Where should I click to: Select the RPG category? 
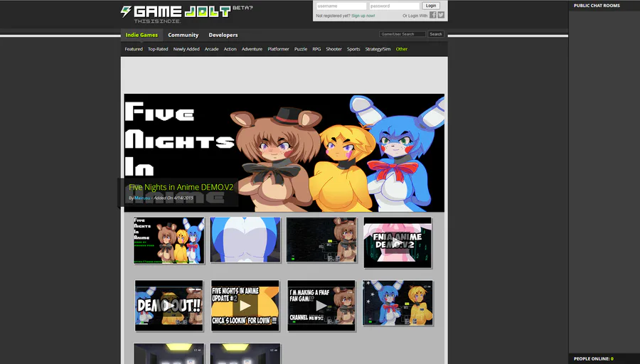[316, 49]
